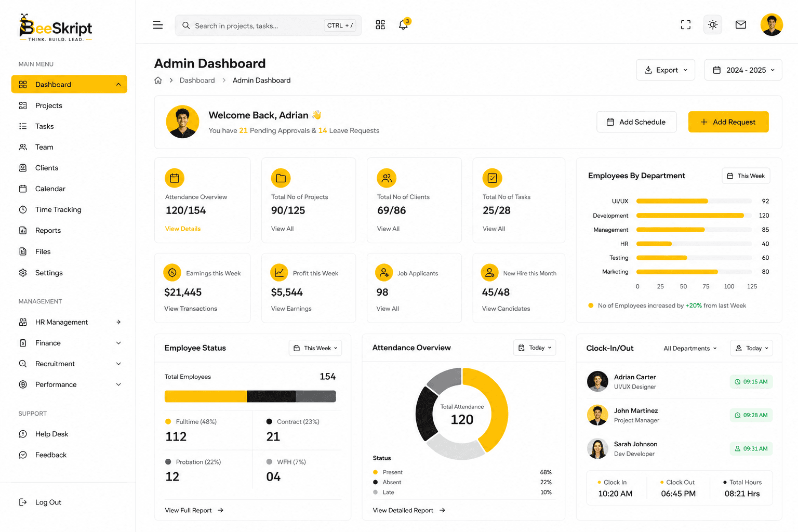Image resolution: width=798 pixels, height=532 pixels.
Task: Toggle the hamburger sidebar menu icon
Action: coord(158,25)
